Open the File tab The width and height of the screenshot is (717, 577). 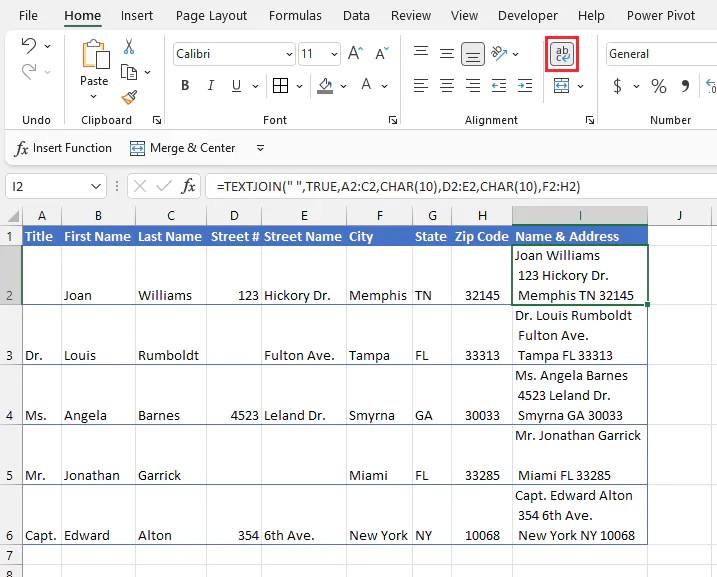click(x=28, y=16)
